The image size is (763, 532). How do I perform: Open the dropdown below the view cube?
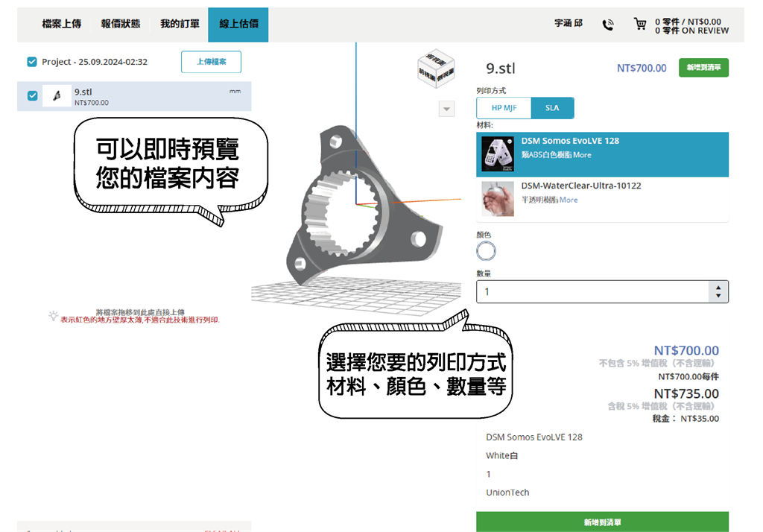pyautogui.click(x=446, y=109)
